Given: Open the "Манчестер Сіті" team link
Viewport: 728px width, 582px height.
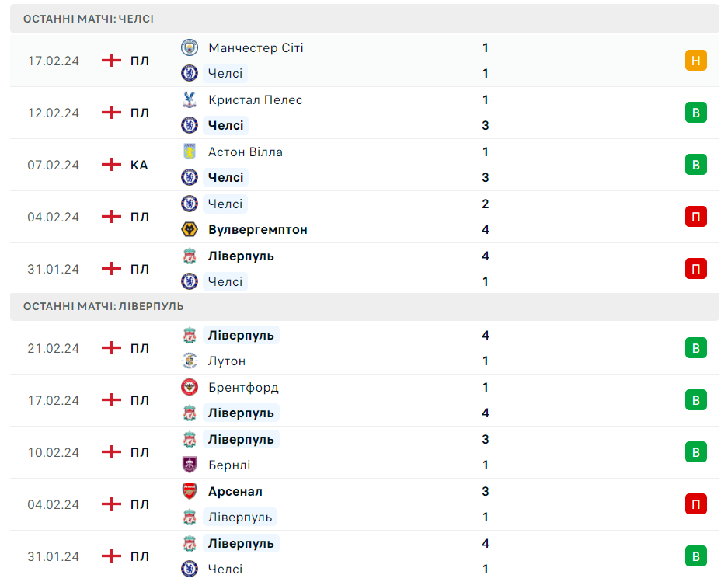Looking at the screenshot, I should coord(256,48).
